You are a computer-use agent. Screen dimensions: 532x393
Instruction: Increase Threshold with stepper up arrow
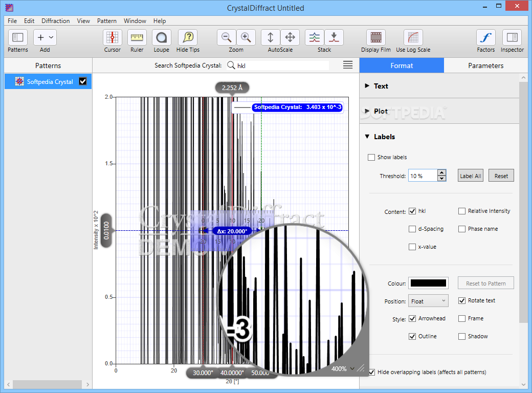point(441,172)
